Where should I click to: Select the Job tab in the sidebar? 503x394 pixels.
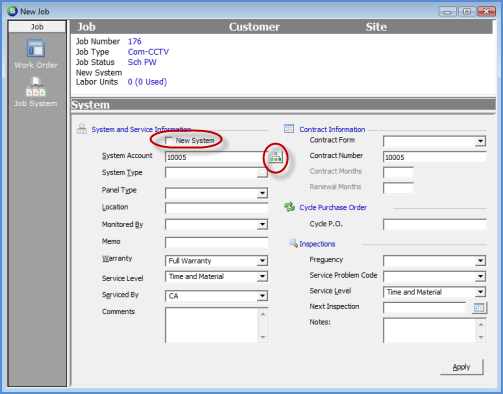coord(37,27)
